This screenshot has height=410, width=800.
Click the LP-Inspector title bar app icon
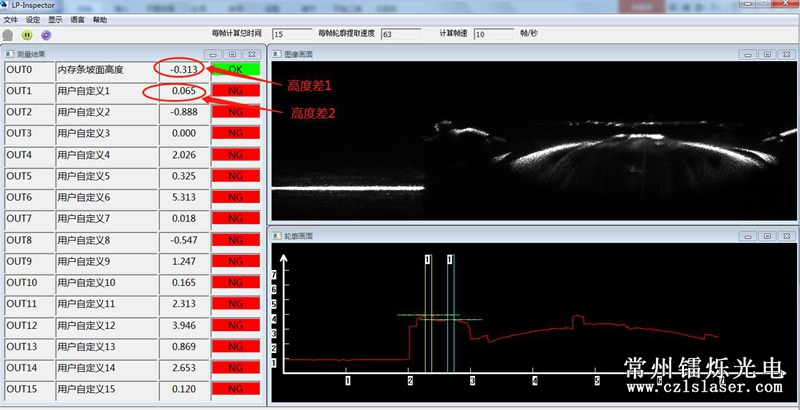7,5
